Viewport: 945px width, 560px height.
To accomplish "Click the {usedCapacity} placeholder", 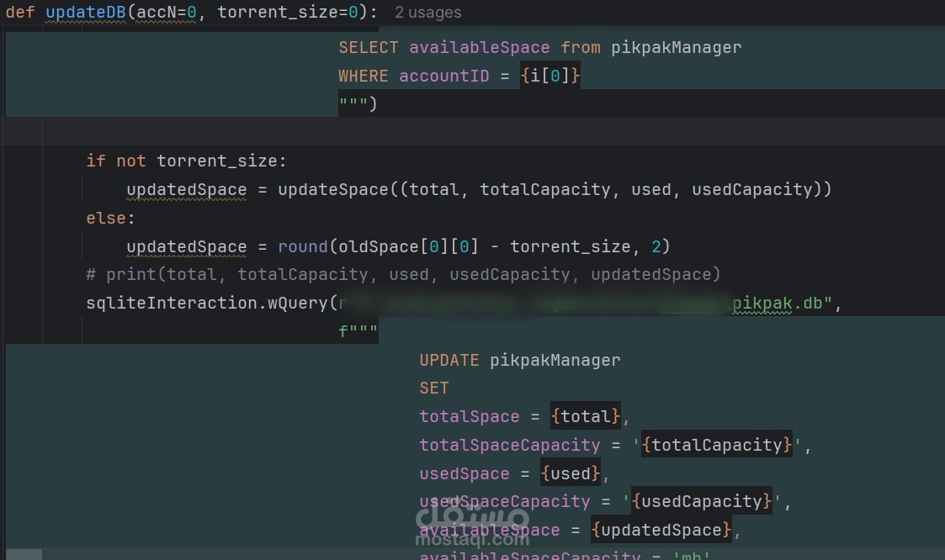I will (702, 501).
